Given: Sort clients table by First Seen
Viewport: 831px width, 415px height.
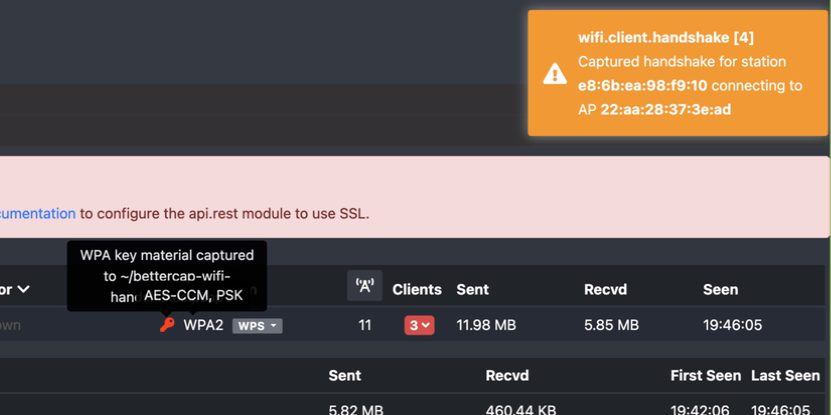Looking at the screenshot, I should click(706, 375).
